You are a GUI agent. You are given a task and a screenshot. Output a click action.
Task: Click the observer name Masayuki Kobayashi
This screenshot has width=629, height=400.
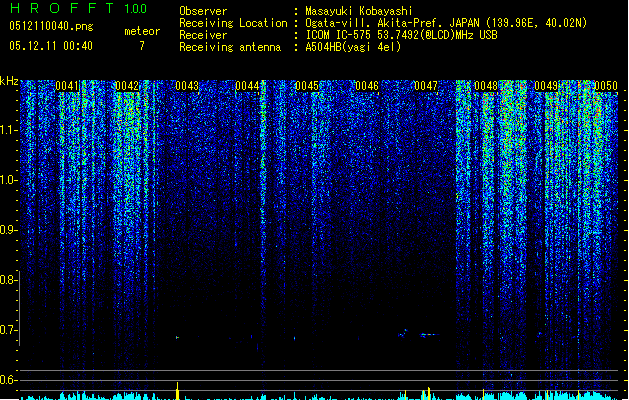point(359,11)
